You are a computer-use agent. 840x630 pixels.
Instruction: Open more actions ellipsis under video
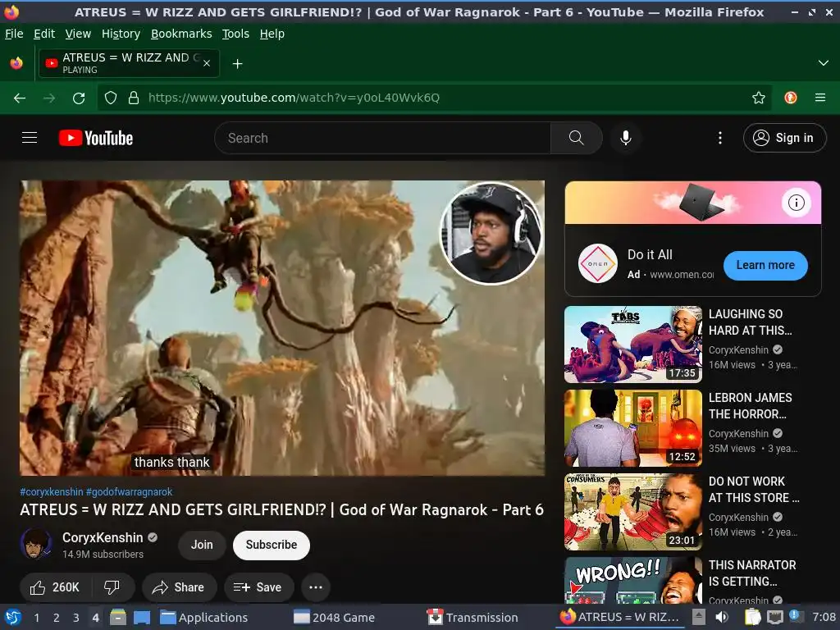316,587
